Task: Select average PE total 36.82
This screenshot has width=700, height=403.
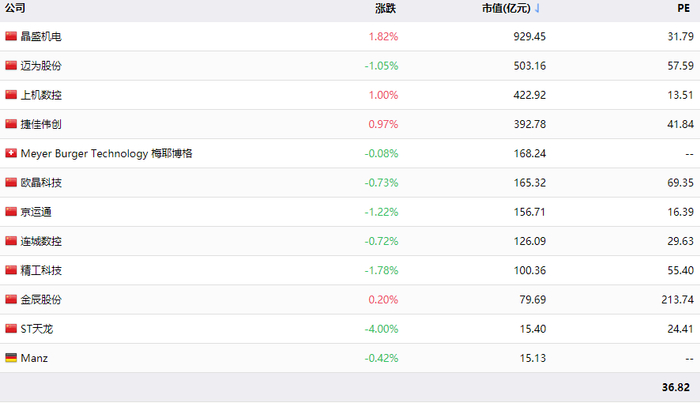Action: [x=675, y=387]
